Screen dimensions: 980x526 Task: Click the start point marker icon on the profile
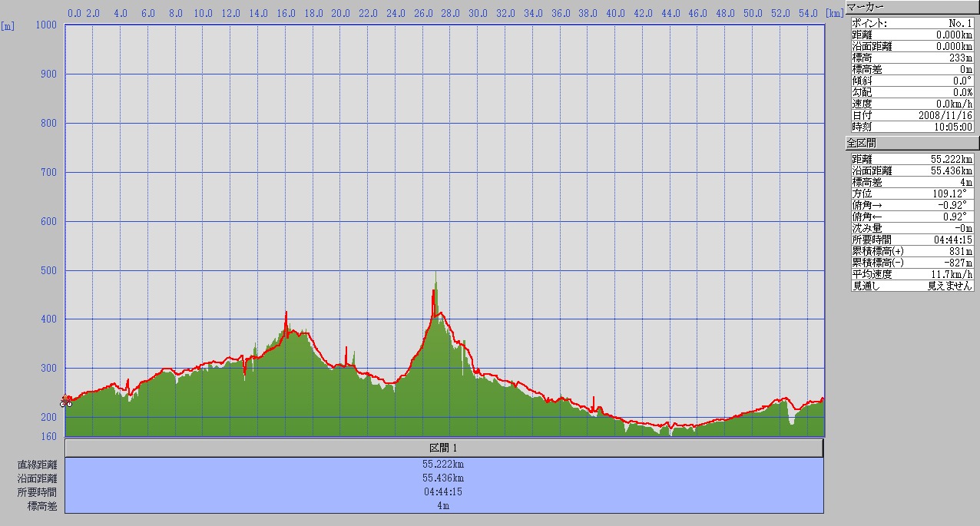[66, 403]
